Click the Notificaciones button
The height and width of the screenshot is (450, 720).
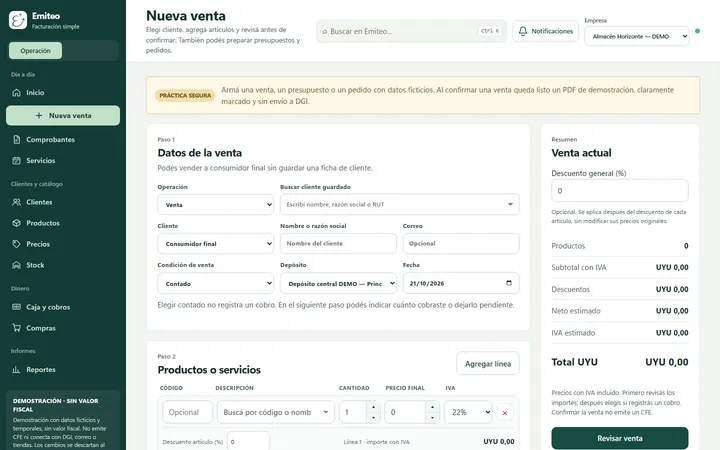coord(546,31)
